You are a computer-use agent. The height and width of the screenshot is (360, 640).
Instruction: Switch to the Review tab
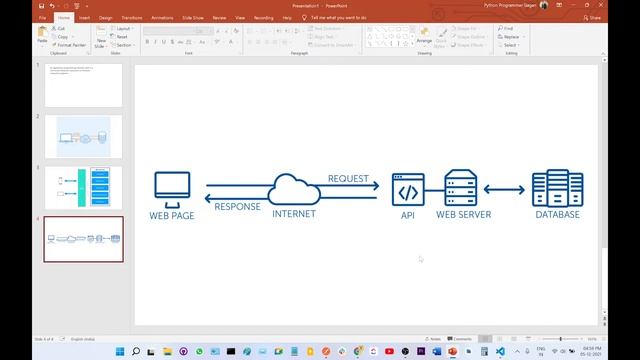tap(219, 18)
